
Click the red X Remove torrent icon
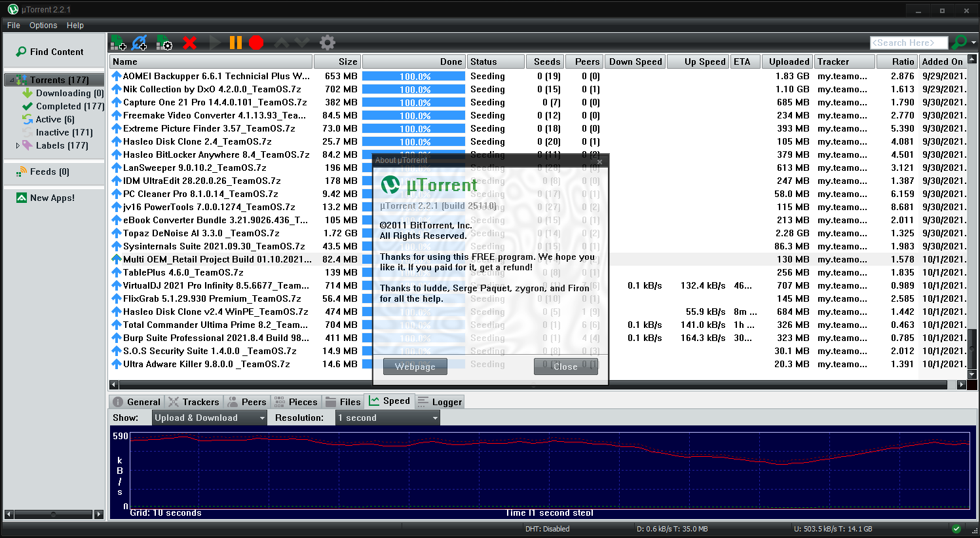pos(189,43)
